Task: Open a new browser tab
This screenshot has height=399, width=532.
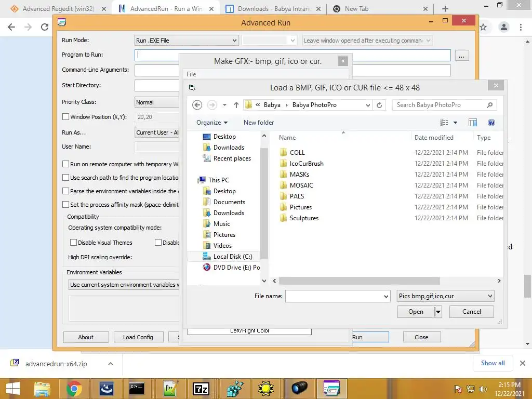Action: pos(445,9)
